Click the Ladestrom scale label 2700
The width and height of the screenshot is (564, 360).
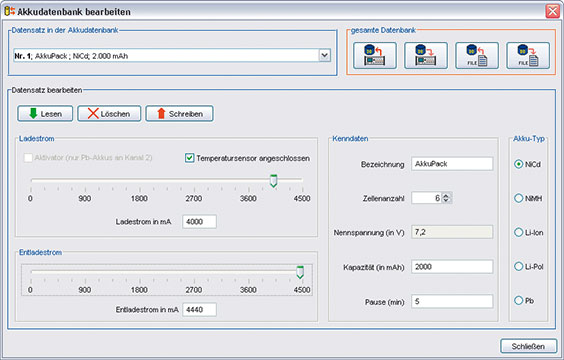coord(194,198)
